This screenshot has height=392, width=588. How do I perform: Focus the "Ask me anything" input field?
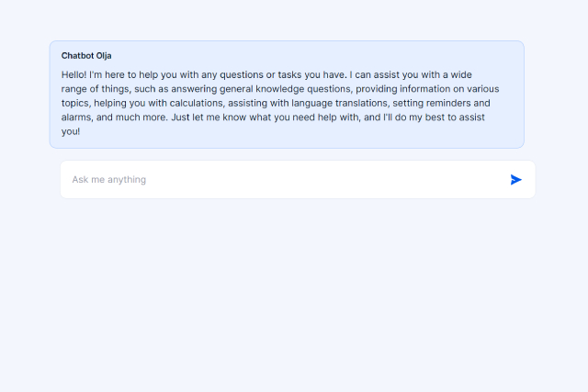click(276, 180)
